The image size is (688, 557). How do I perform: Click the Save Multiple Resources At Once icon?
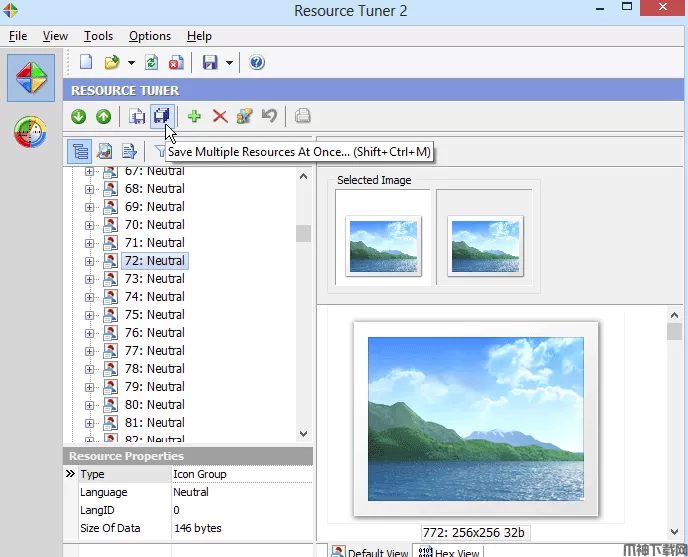click(x=160, y=117)
